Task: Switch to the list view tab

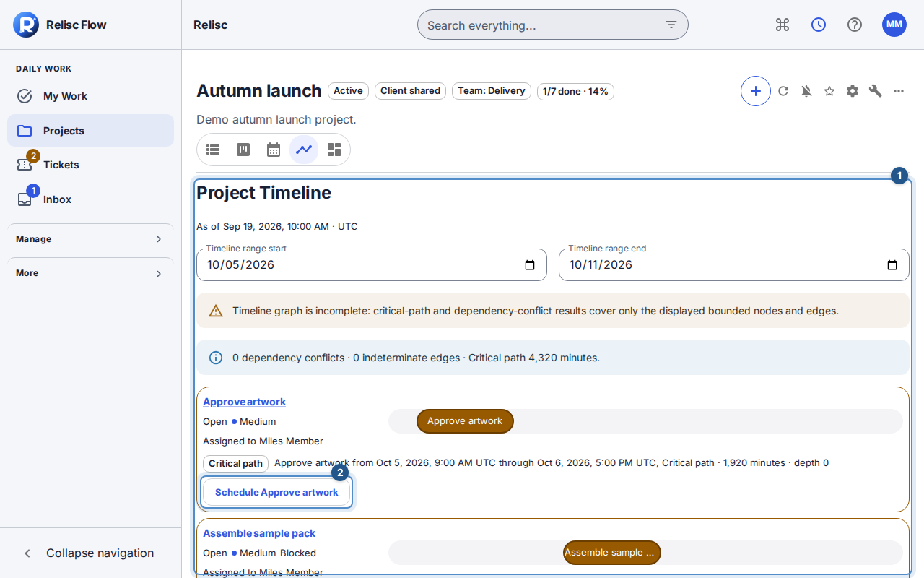Action: (x=213, y=150)
